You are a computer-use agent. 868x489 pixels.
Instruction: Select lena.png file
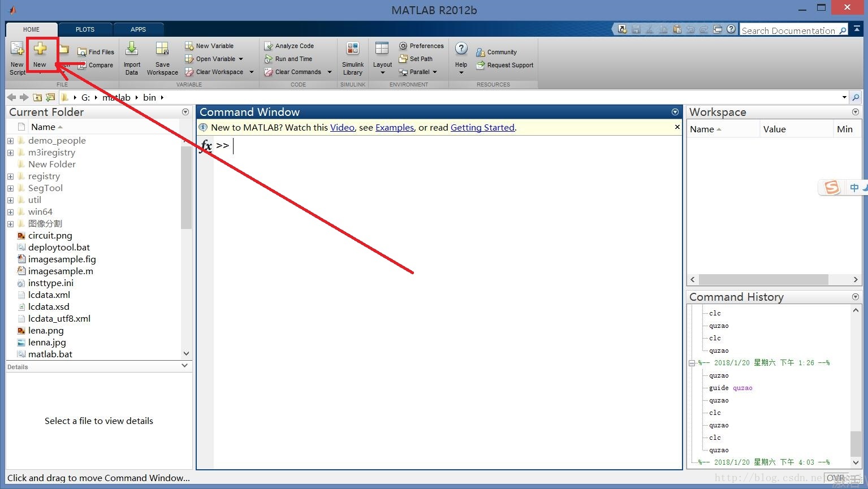(x=46, y=330)
